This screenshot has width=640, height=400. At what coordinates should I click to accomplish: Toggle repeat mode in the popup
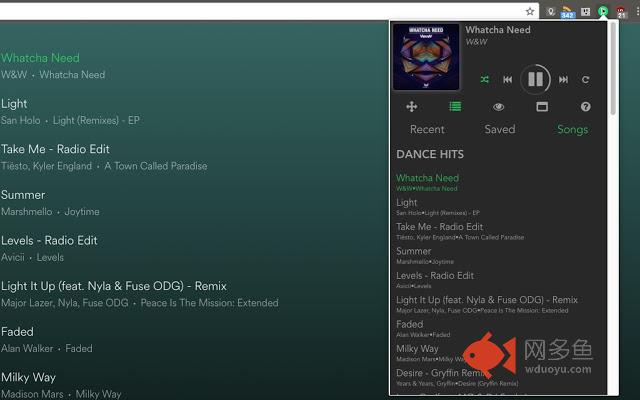[x=585, y=80]
